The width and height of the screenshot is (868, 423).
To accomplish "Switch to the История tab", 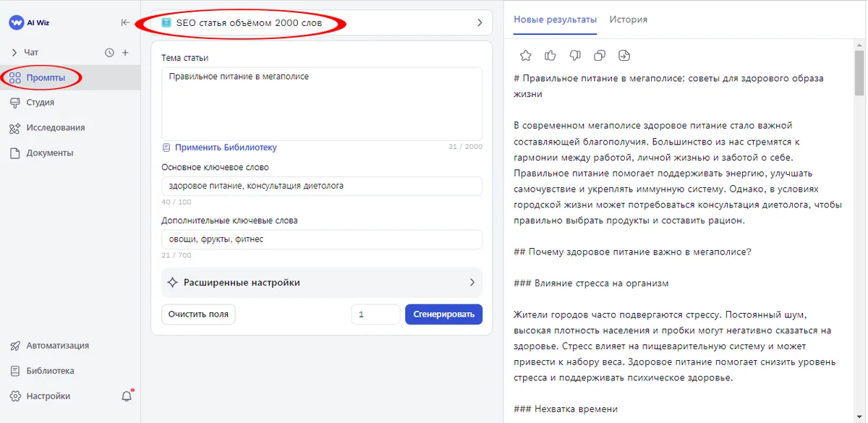I will [628, 20].
